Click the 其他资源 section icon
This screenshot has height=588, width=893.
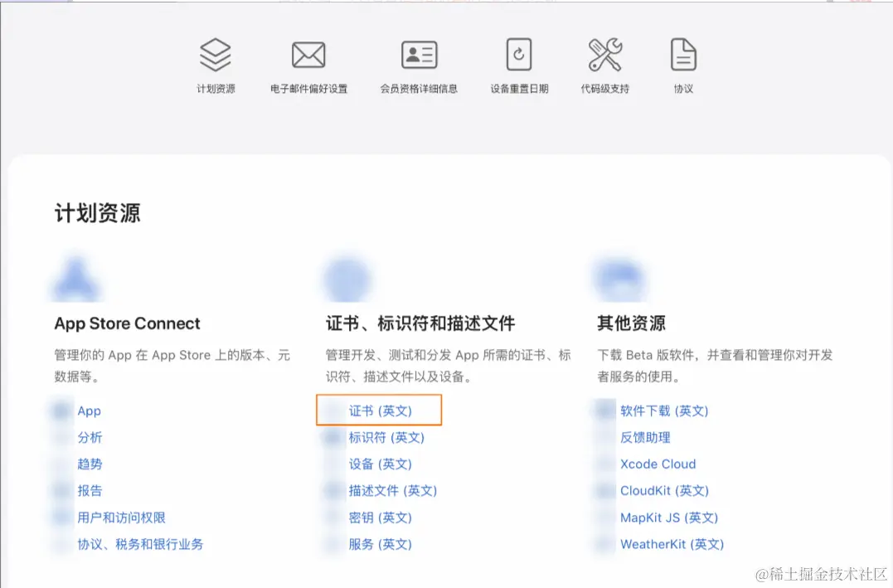pyautogui.click(x=619, y=279)
